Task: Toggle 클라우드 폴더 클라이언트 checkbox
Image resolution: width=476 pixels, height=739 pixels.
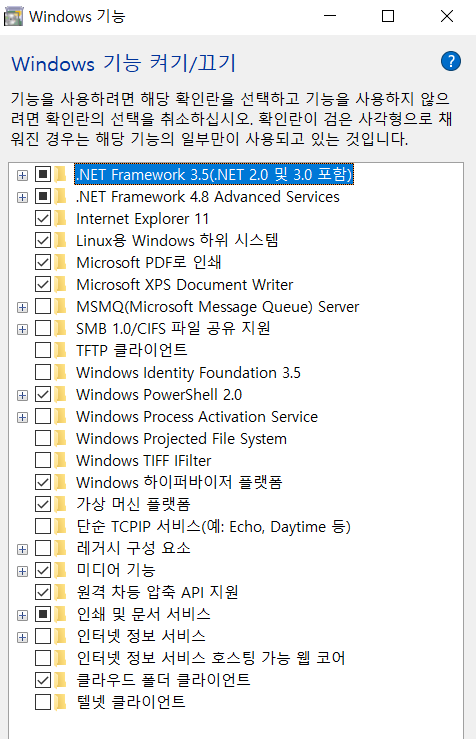Action: (x=43, y=680)
